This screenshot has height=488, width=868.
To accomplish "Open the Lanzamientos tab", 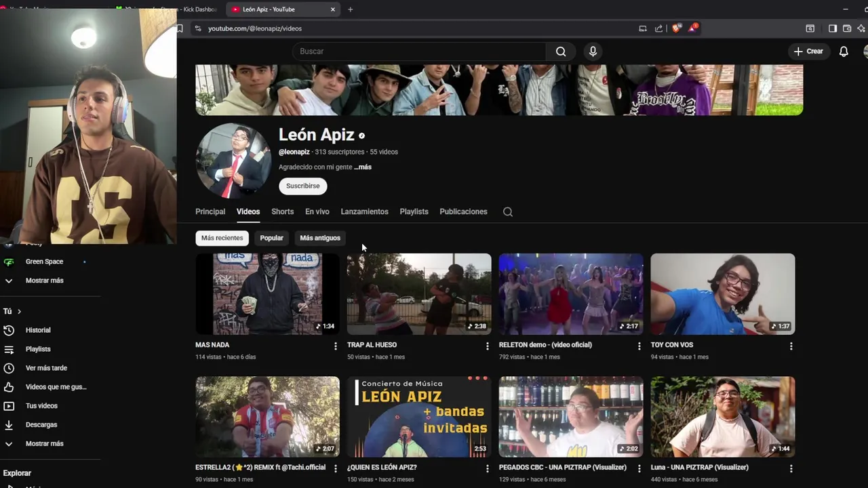I will (364, 211).
